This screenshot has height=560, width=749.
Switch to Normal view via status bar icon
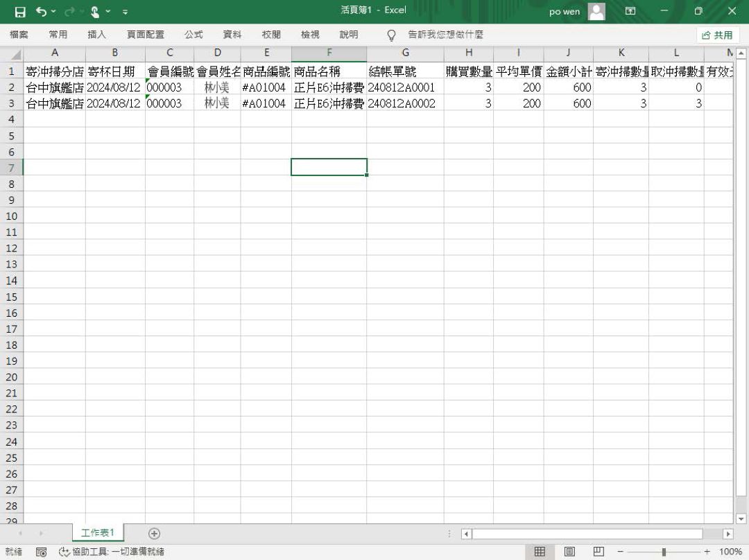[x=540, y=550]
